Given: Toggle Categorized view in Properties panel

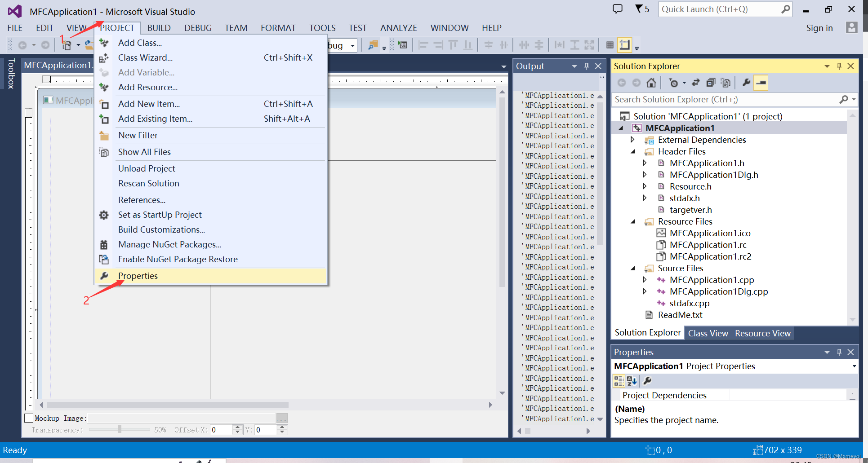Looking at the screenshot, I should point(619,381).
